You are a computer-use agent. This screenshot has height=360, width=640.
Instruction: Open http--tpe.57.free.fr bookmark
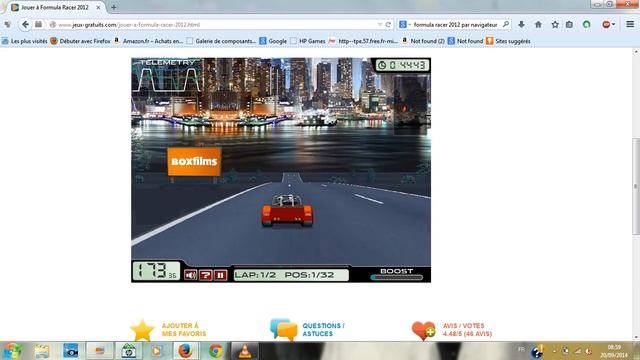pos(363,41)
